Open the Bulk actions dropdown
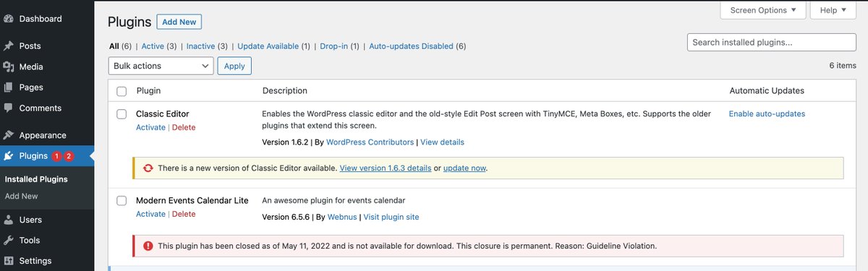Viewport: 868px width, 271px height. (161, 66)
